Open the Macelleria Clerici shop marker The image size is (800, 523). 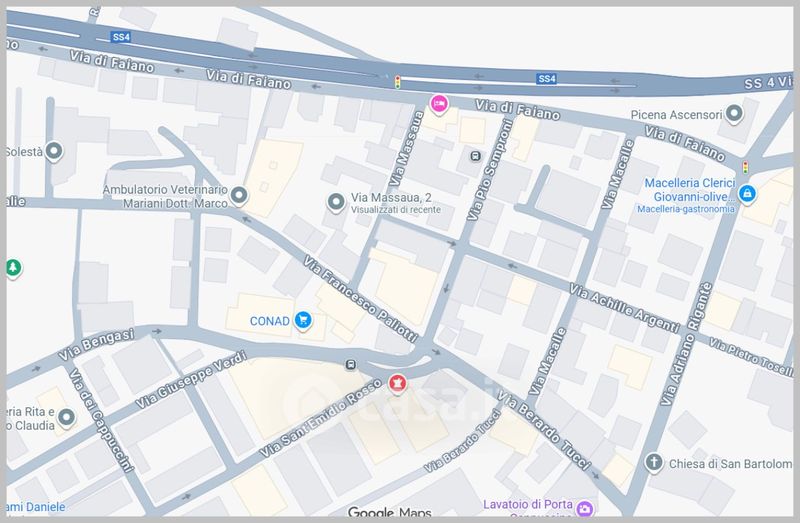(x=747, y=192)
